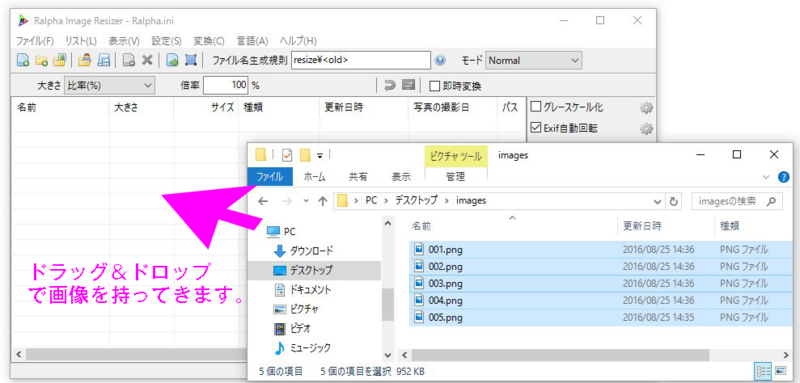Click the X delete icon in Ralpha toolbar
This screenshot has width=800, height=383.
pyautogui.click(x=147, y=60)
